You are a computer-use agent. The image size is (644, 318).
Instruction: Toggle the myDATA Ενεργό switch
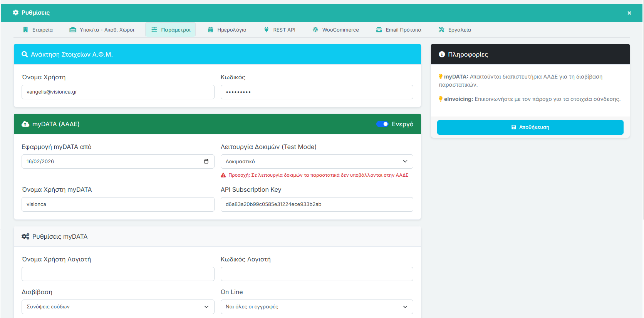[382, 124]
